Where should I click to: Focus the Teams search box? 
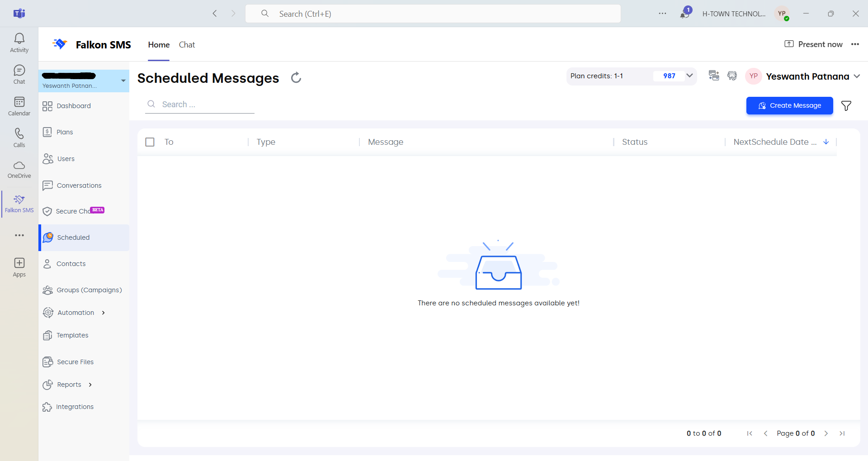click(x=433, y=14)
